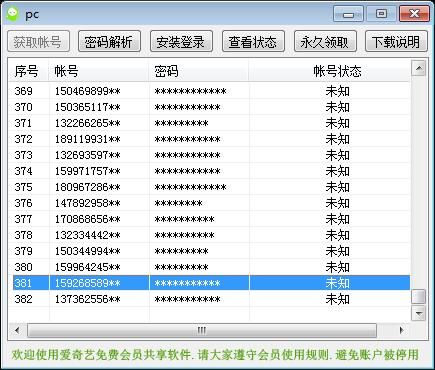Click the green app icon in title bar
The height and width of the screenshot is (370, 435).
point(13,14)
